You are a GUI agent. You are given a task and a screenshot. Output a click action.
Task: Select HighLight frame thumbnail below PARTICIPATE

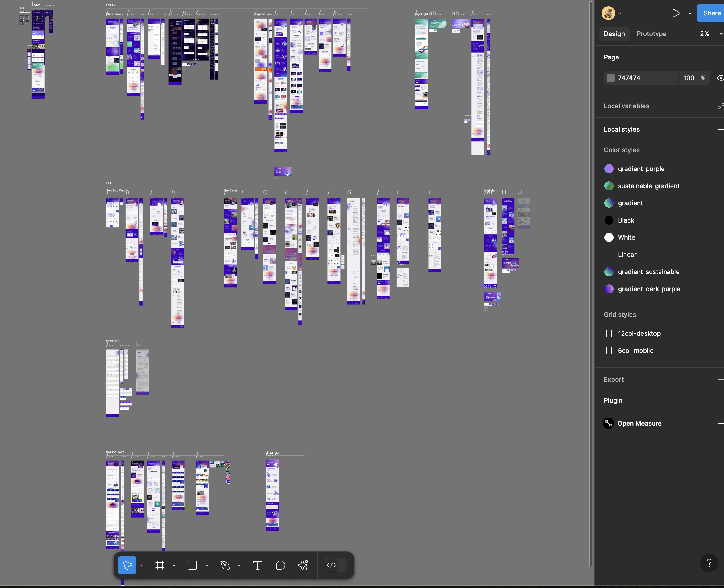tap(272, 495)
